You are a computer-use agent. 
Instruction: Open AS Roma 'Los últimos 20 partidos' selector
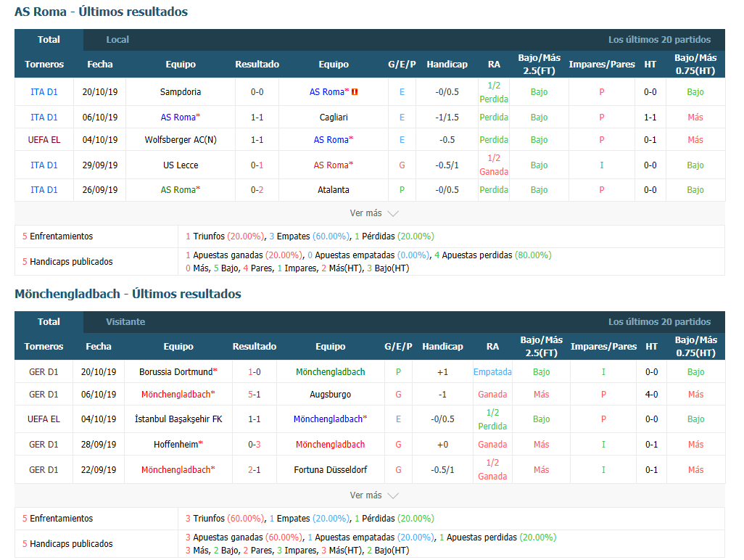point(660,40)
